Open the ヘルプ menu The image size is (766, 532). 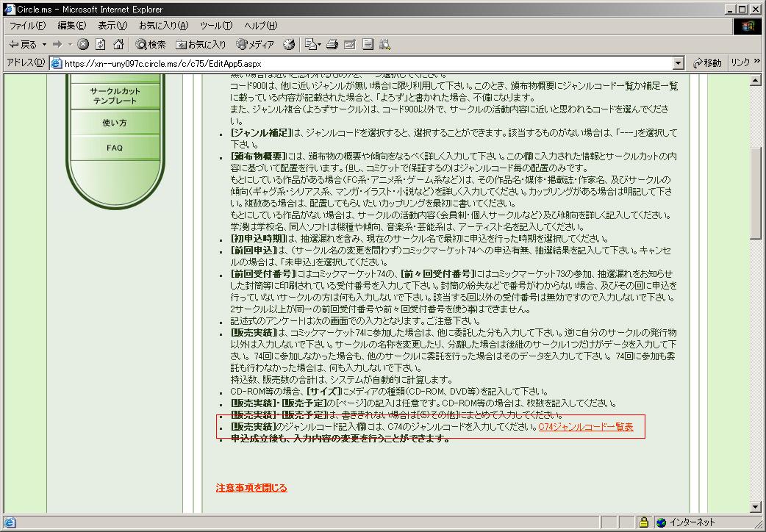point(260,26)
